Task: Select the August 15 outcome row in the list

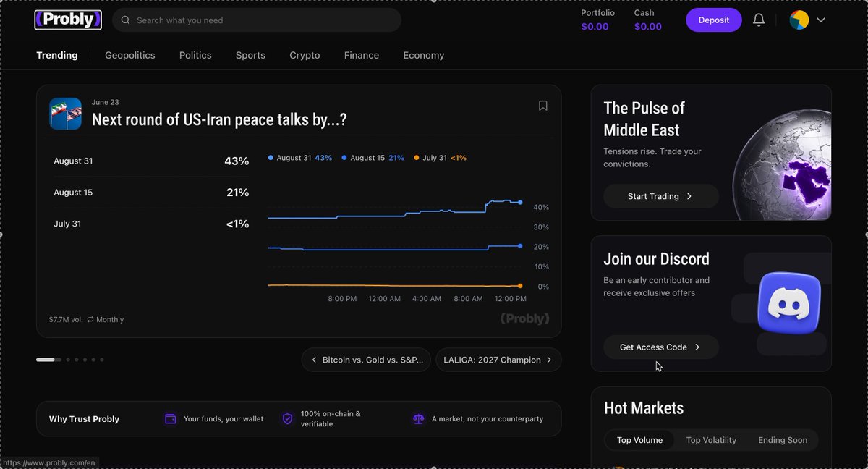Action: (151, 193)
